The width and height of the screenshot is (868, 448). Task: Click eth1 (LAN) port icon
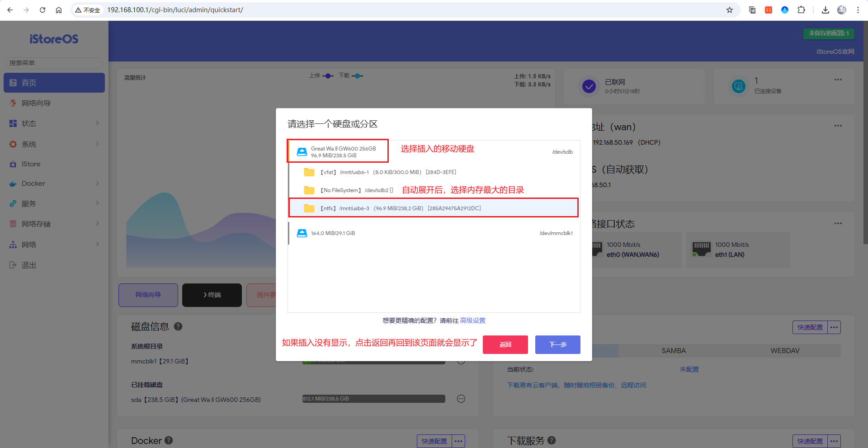tap(702, 249)
